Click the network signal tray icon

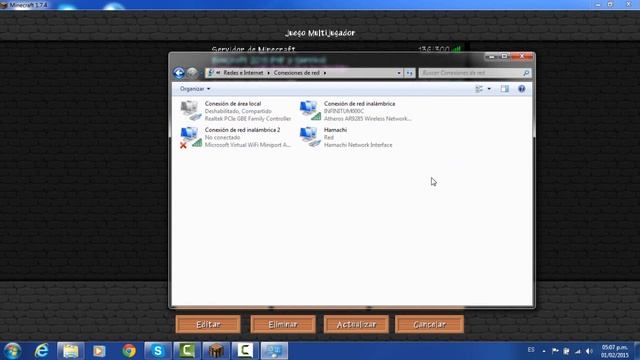(578, 351)
